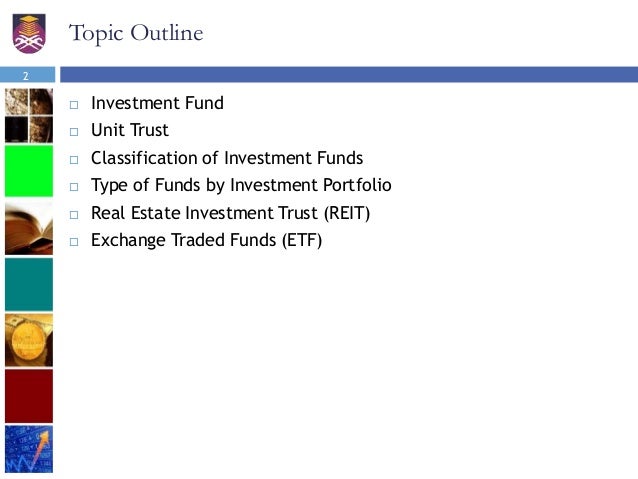Click the Unit Trust text

130,130
